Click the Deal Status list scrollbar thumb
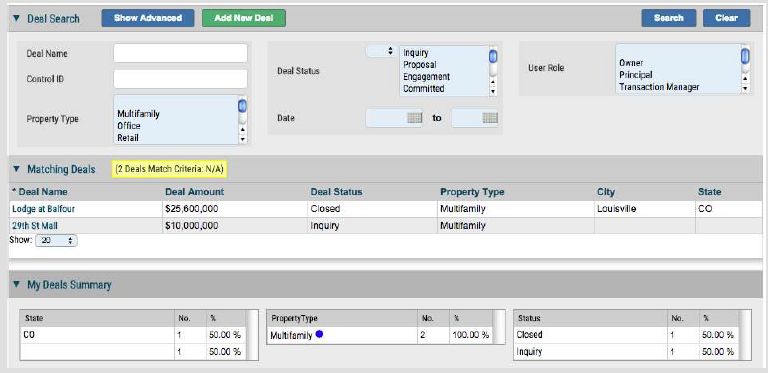 pyautogui.click(x=493, y=57)
